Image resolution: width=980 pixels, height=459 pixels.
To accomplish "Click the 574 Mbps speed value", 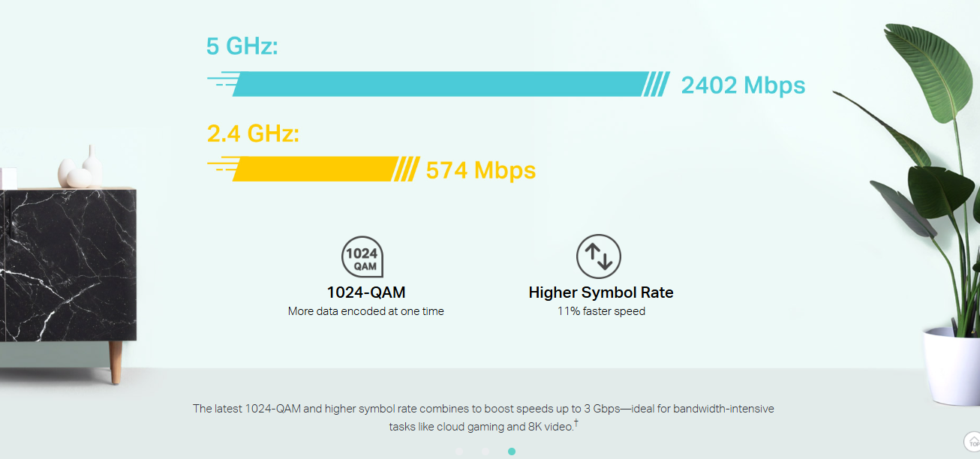I will 480,171.
